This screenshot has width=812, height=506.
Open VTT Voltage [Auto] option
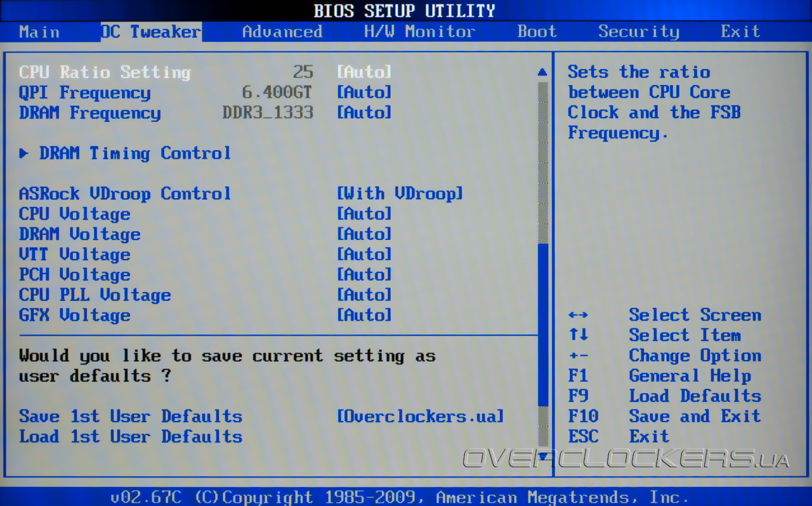coord(364,255)
